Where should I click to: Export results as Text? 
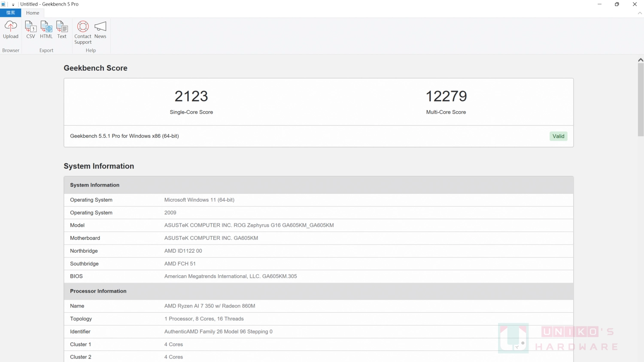pyautogui.click(x=62, y=30)
